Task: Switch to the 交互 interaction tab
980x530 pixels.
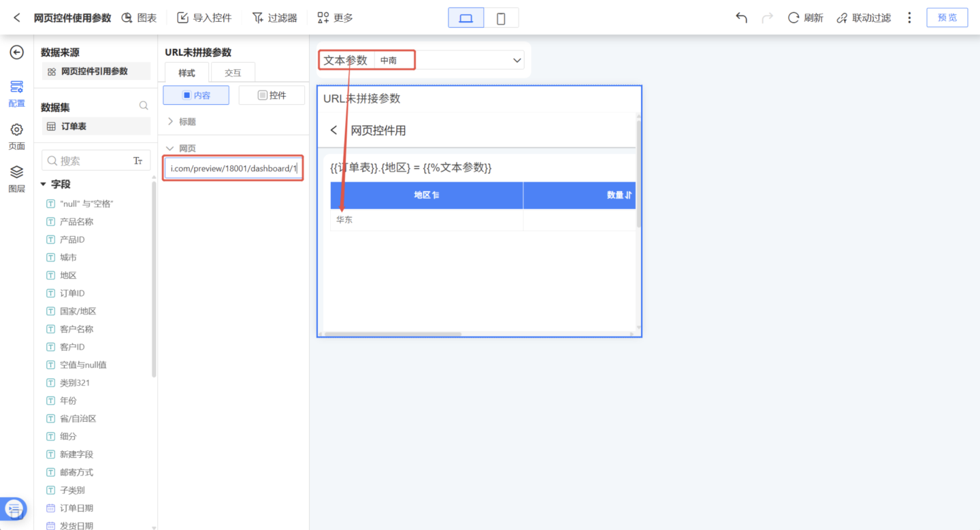Action: tap(233, 73)
